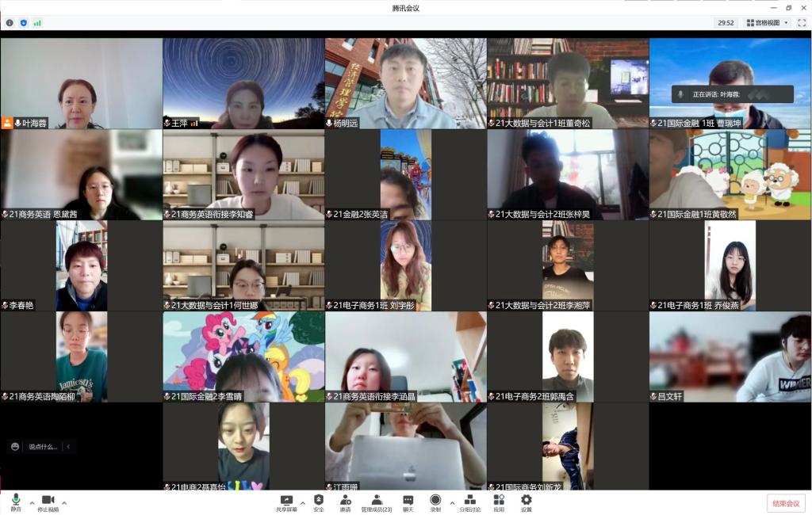
Task: Toggle 录制 recording
Action: (x=435, y=502)
